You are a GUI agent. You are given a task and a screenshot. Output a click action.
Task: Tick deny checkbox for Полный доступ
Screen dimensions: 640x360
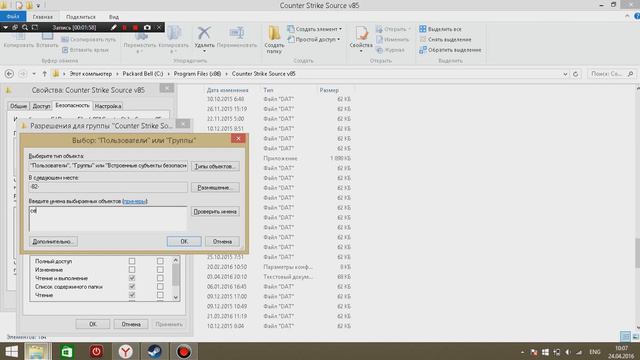[160, 261]
